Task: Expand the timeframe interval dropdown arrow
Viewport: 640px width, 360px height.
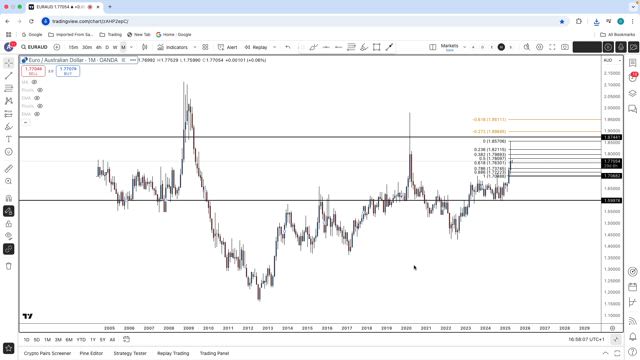Action: [x=131, y=47]
